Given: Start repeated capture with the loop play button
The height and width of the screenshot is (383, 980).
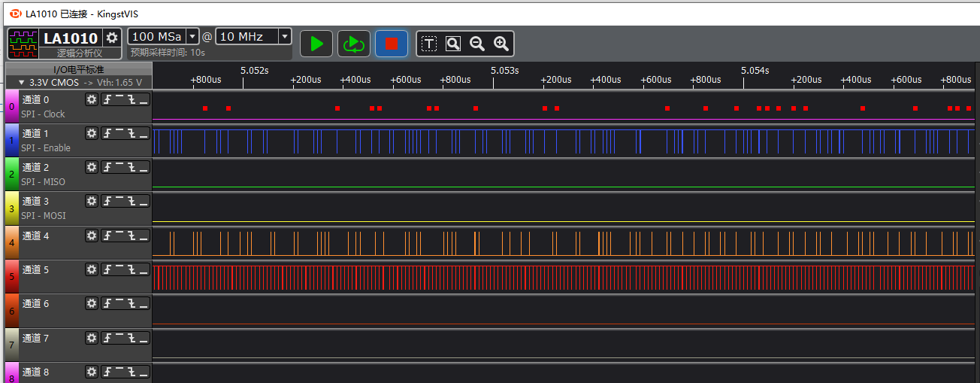Looking at the screenshot, I should pyautogui.click(x=353, y=44).
